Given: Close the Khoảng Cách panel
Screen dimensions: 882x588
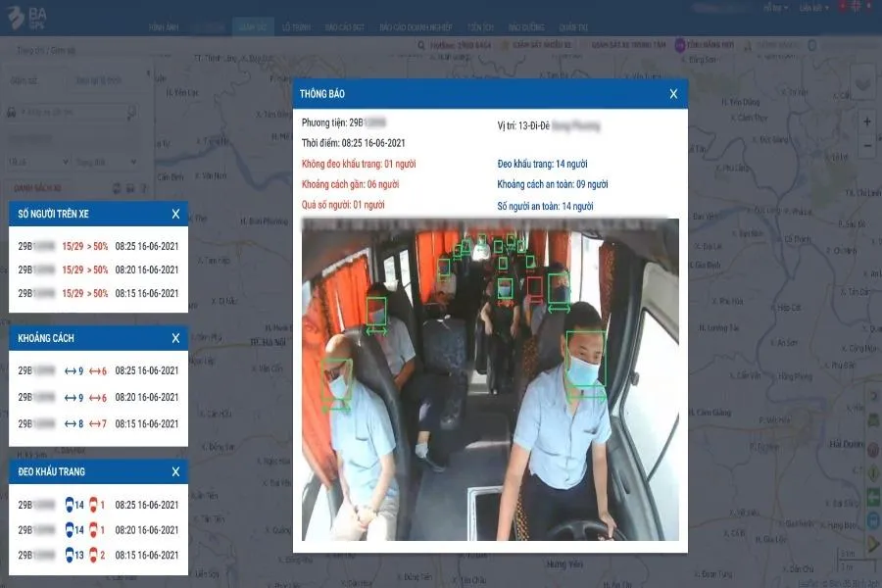Looking at the screenshot, I should pos(175,338).
